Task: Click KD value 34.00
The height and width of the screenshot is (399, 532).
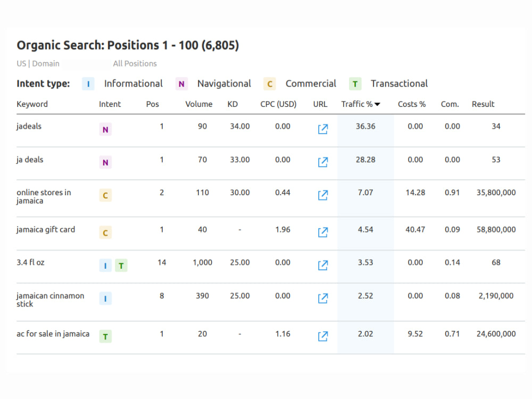Action: point(240,126)
